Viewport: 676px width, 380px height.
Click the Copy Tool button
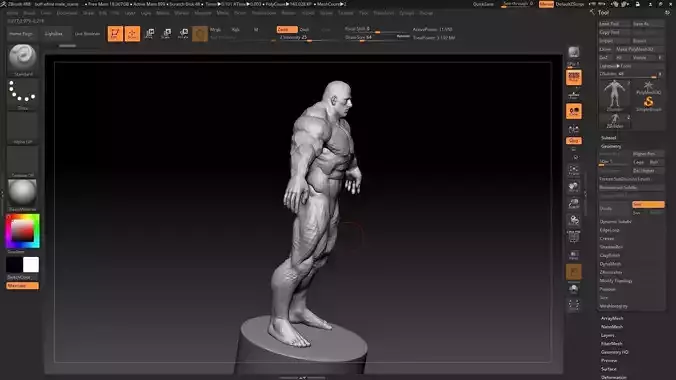pyautogui.click(x=614, y=32)
